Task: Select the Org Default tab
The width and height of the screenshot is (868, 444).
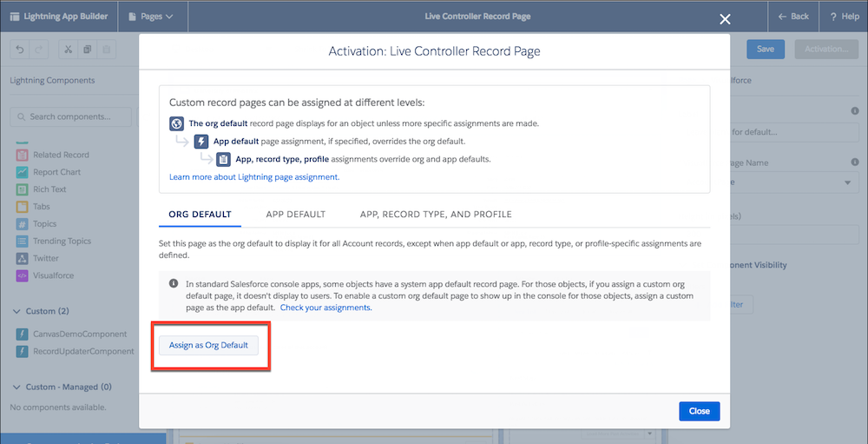Action: pos(200,214)
